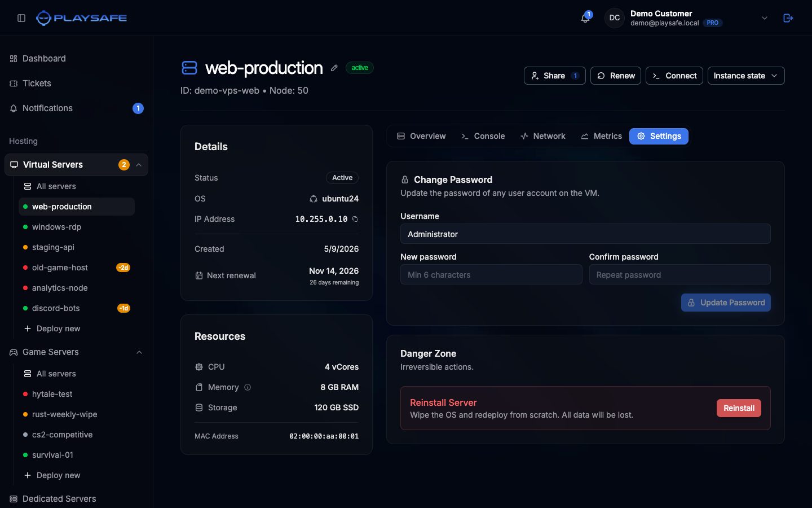This screenshot has width=812, height=508.
Task: Open old-game-host server
Action: [77, 268]
